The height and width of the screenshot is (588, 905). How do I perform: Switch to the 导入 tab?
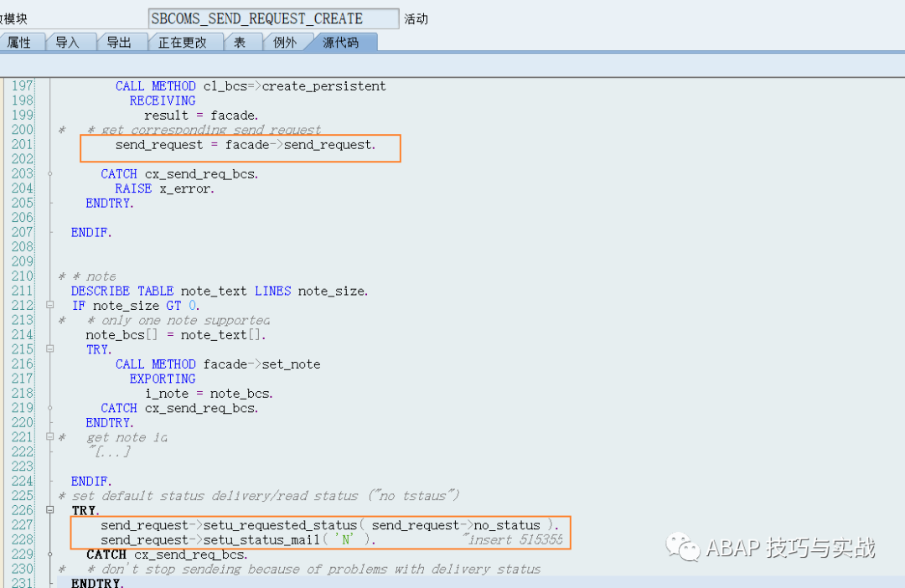[x=68, y=42]
